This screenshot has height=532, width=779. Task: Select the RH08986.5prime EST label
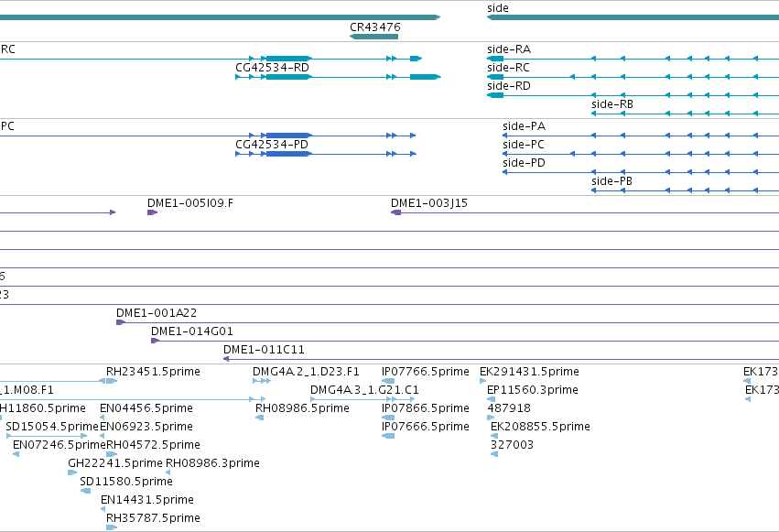pyautogui.click(x=303, y=408)
